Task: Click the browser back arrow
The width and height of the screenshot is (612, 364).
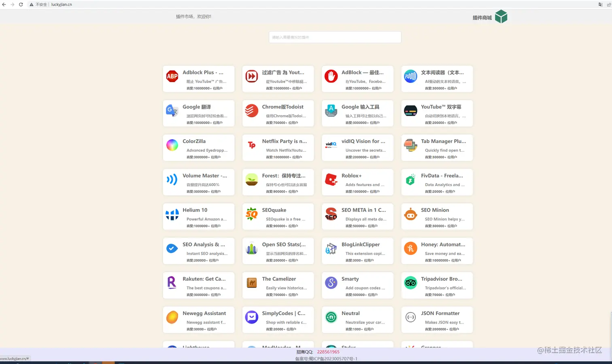Action: coord(4,4)
